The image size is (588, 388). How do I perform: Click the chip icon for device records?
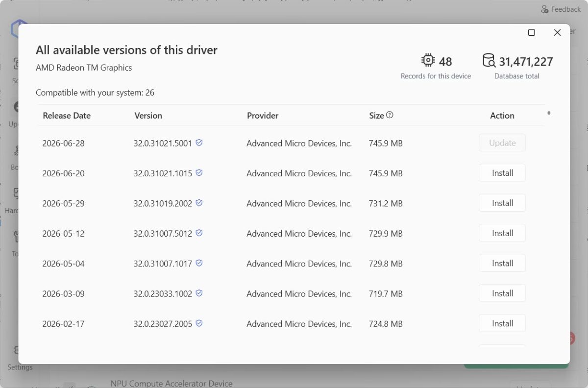tap(428, 60)
